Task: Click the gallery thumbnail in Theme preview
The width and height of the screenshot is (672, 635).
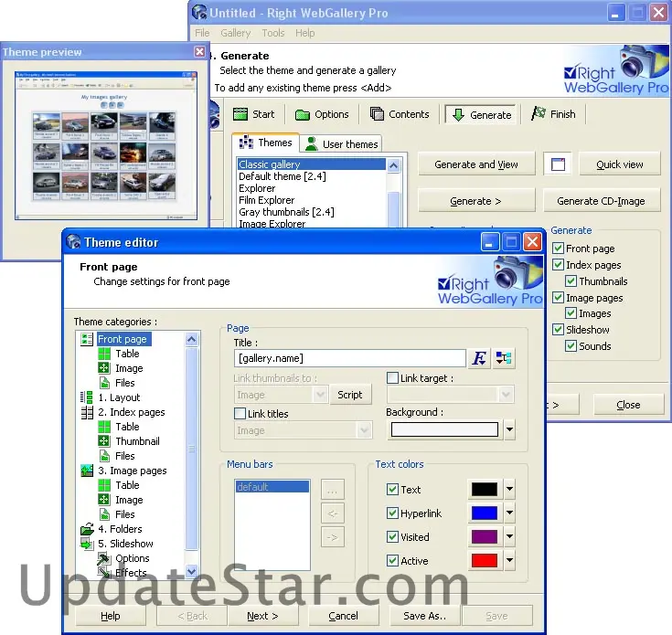Action: [x=106, y=145]
